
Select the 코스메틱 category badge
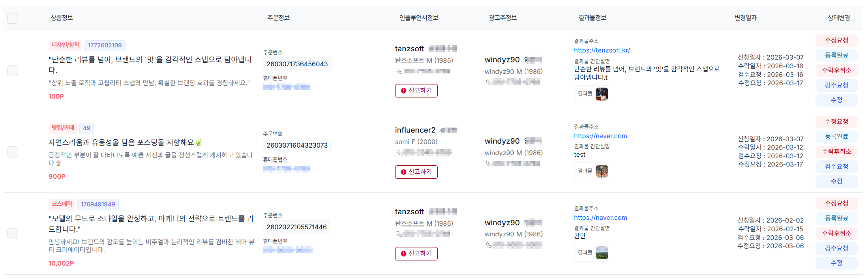coord(61,204)
